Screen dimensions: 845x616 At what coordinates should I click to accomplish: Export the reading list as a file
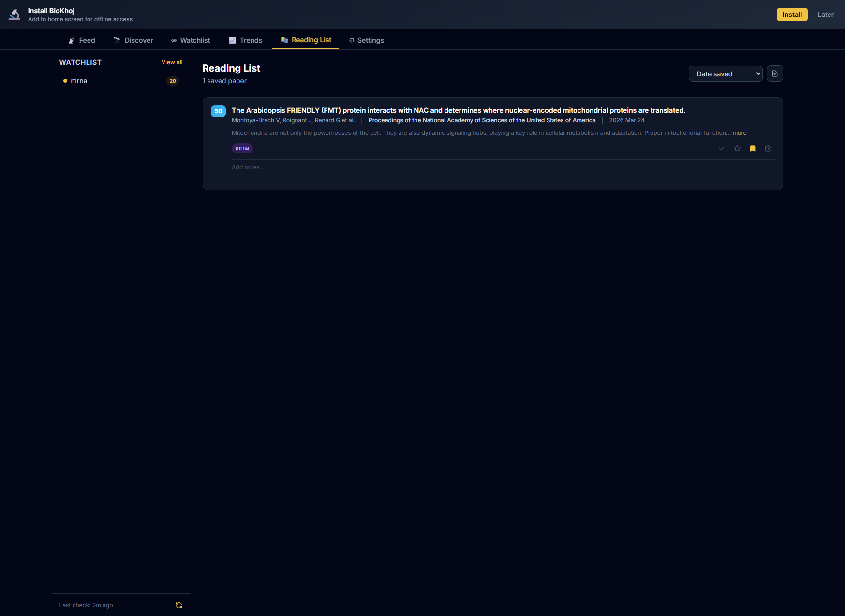774,73
